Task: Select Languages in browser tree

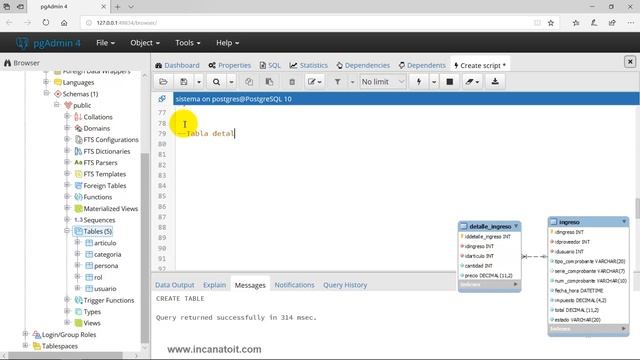Action: pos(78,82)
